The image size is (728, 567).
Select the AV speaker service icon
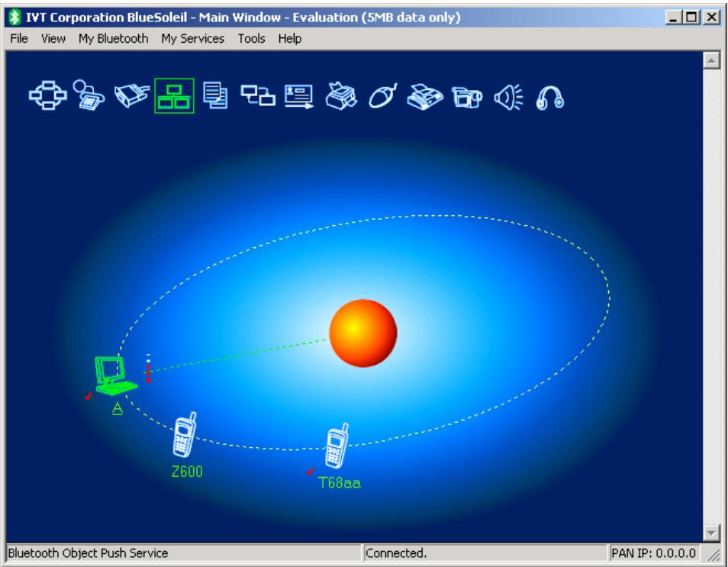508,97
